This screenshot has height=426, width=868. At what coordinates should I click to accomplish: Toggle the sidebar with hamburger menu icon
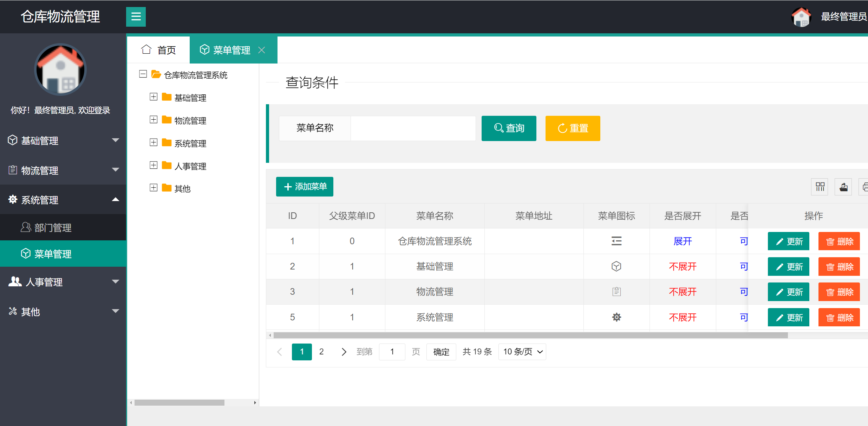[136, 16]
